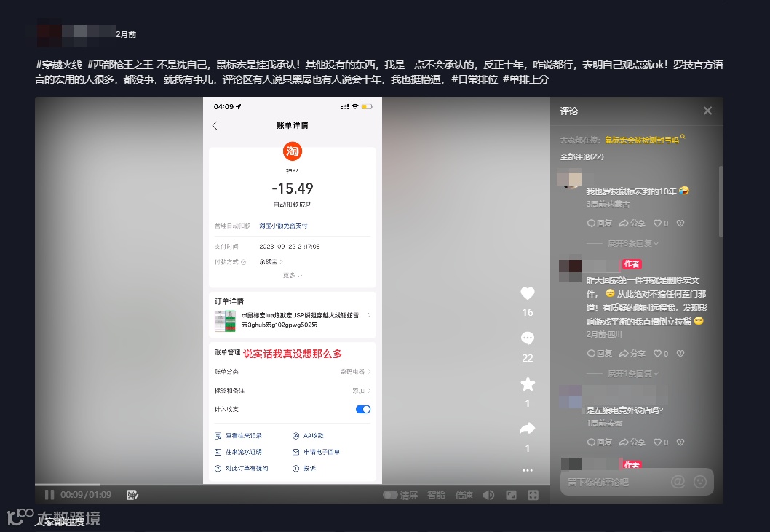Seek using the video progress bar
This screenshot has width=770, height=532.
(292, 485)
